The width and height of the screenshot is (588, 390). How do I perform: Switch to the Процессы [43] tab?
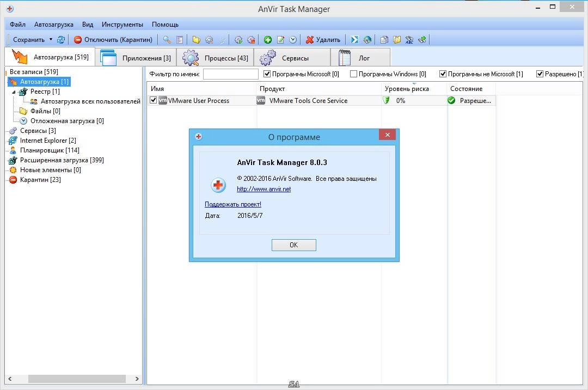215,57
